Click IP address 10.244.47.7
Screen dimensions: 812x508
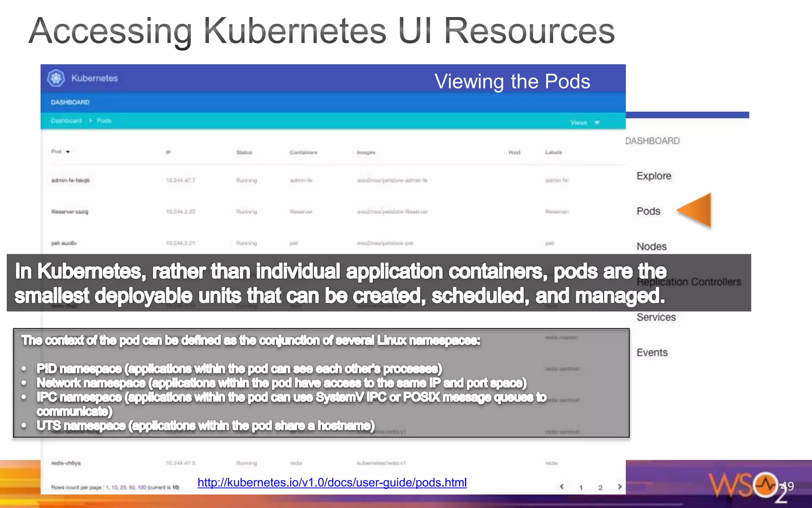click(x=180, y=180)
